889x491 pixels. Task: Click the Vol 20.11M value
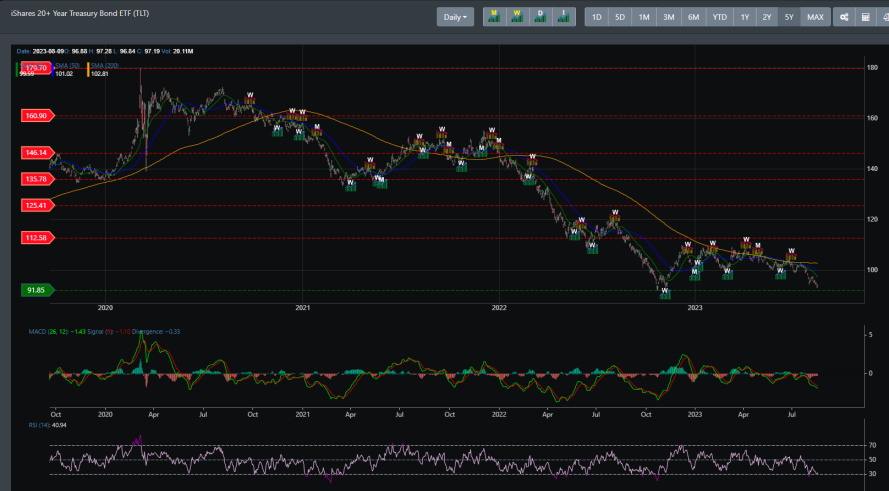tap(177, 52)
